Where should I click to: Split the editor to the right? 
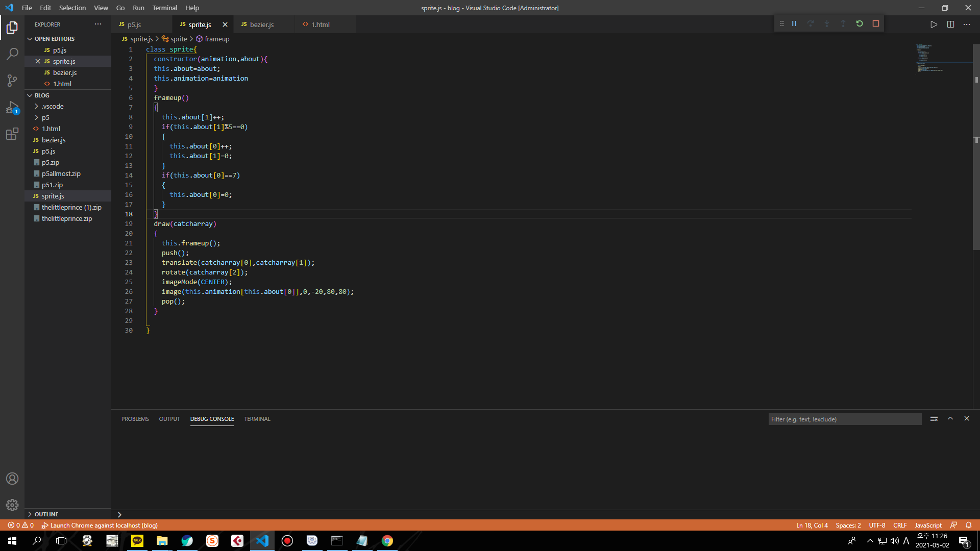[950, 24]
